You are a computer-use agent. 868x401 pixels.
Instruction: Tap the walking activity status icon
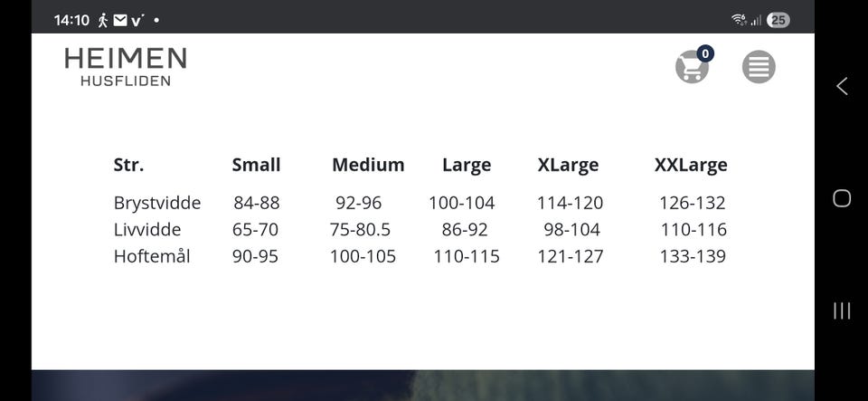[103, 20]
